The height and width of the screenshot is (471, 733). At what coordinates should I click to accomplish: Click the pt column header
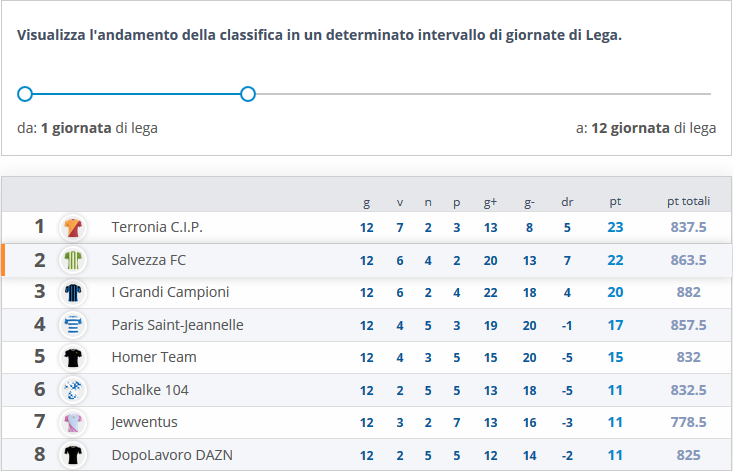coord(615,202)
